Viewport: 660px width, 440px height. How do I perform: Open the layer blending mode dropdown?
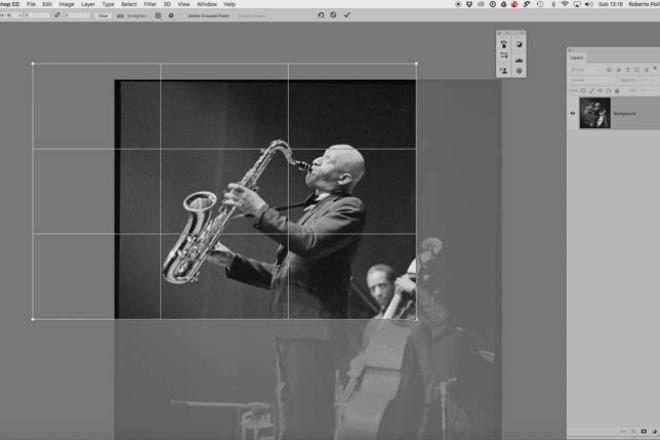click(x=593, y=80)
